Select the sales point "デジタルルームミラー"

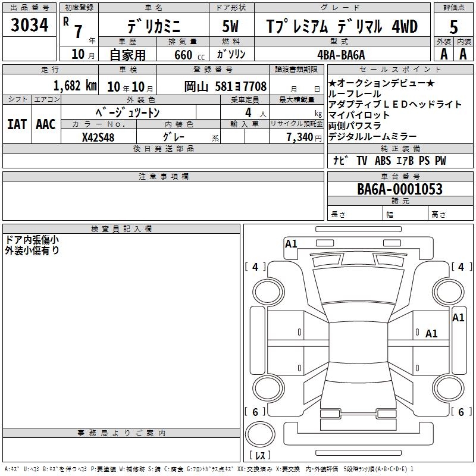click(x=372, y=137)
